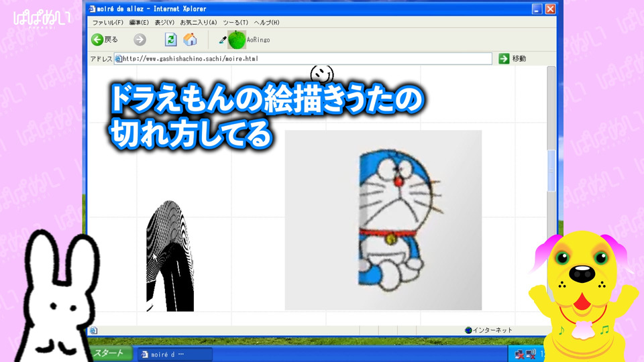Click the AoRingo toolbar label

(x=258, y=40)
